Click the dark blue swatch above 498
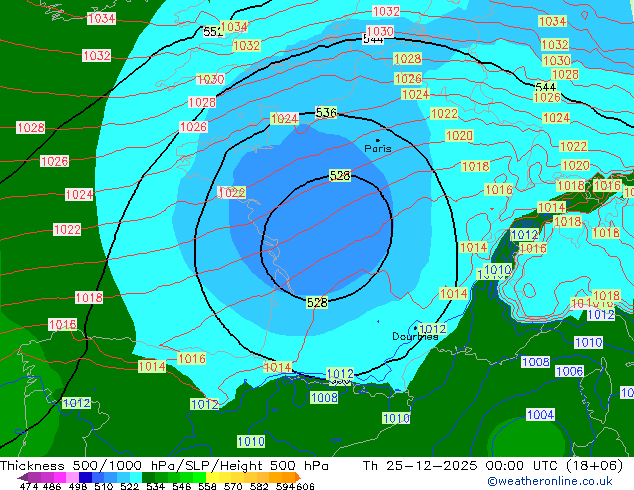This screenshot has height=490, width=634. tap(85, 477)
